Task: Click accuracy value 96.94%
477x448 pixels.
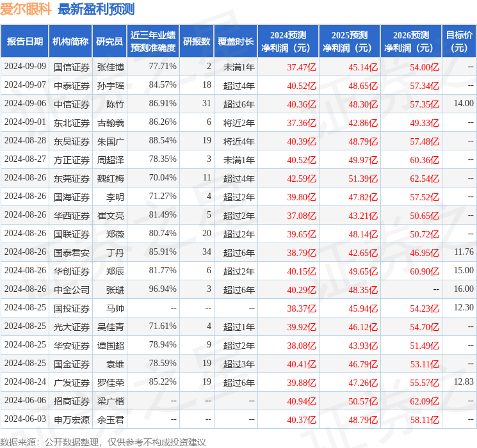Action: 163,289
